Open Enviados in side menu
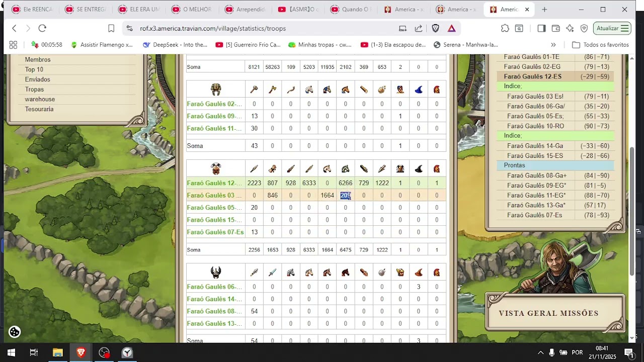This screenshot has height=362, width=644. coord(38,79)
